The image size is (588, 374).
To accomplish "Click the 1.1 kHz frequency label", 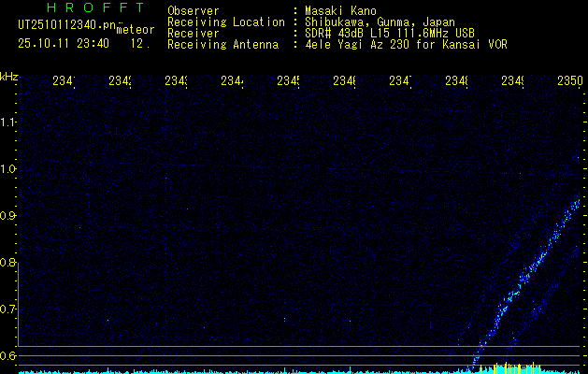I will (x=7, y=122).
